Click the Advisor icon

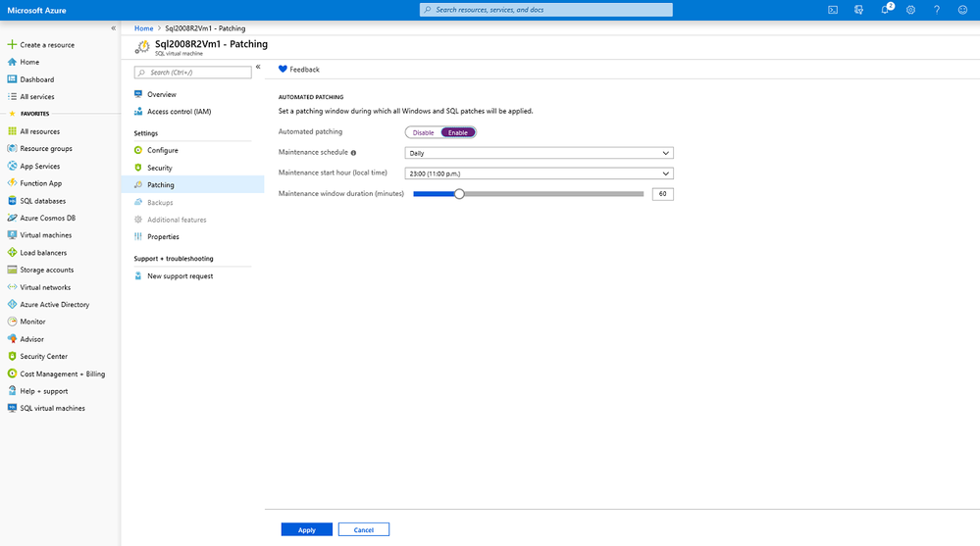click(12, 339)
